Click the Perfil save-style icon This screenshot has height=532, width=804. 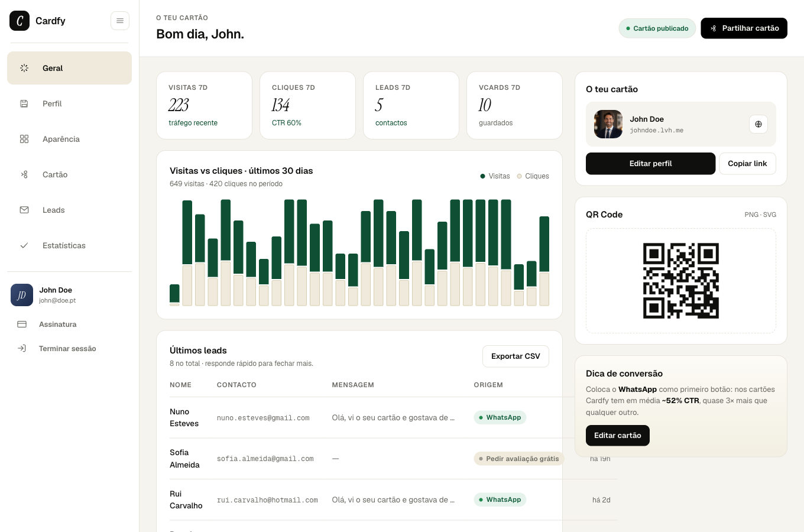pyautogui.click(x=24, y=103)
